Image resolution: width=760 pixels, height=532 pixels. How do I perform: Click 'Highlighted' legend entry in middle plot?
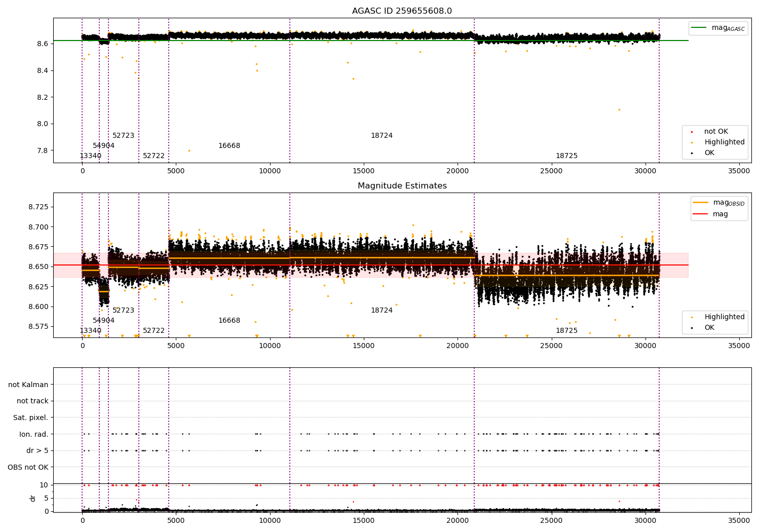click(x=718, y=317)
